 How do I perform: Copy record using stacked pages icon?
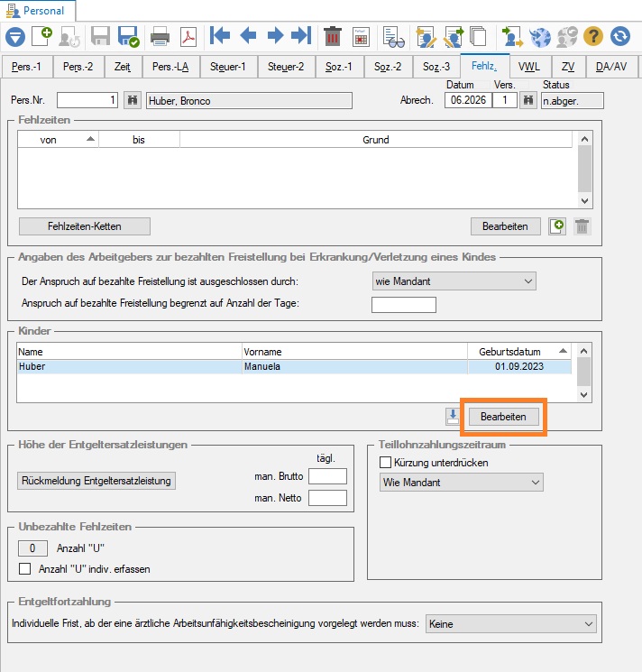point(478,37)
